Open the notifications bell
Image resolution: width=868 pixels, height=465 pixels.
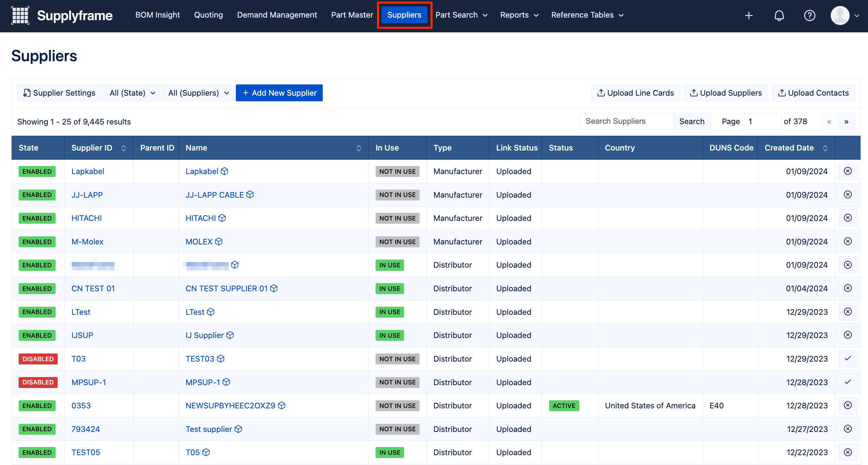(x=779, y=15)
